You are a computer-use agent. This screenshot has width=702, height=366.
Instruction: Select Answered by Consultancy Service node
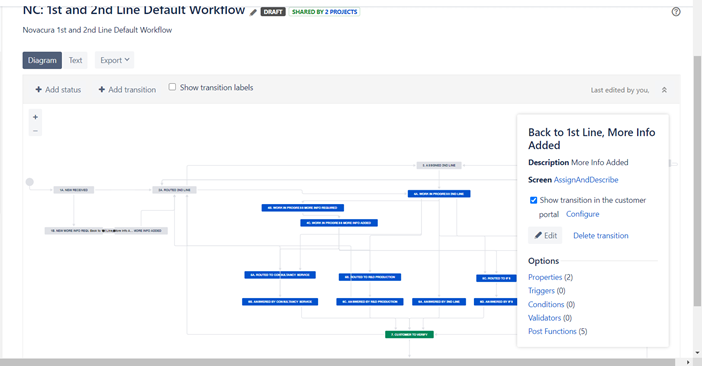[280, 302]
